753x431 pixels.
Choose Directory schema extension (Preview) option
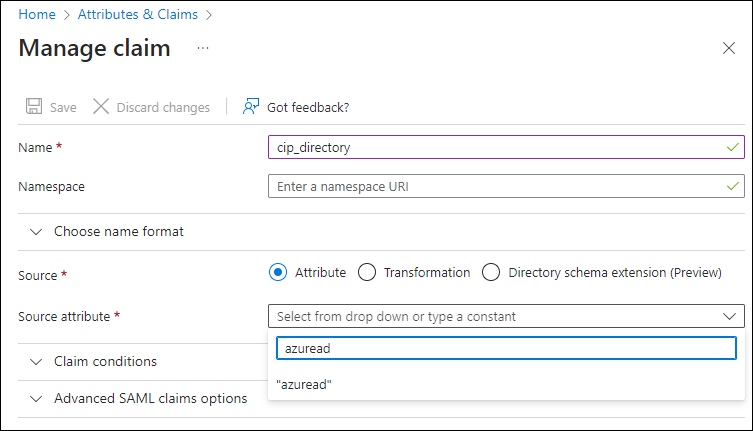pyautogui.click(x=491, y=272)
